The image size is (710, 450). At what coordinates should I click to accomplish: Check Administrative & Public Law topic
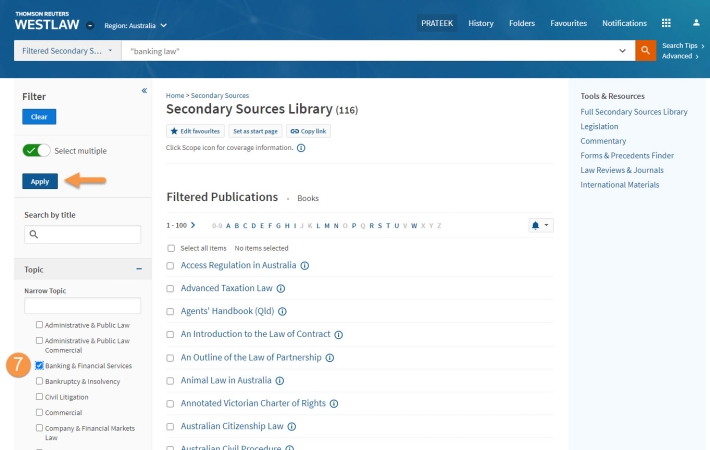point(39,325)
